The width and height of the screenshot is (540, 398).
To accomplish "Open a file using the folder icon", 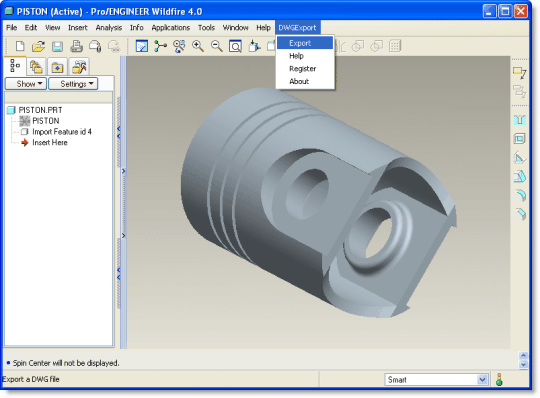I will (x=38, y=46).
